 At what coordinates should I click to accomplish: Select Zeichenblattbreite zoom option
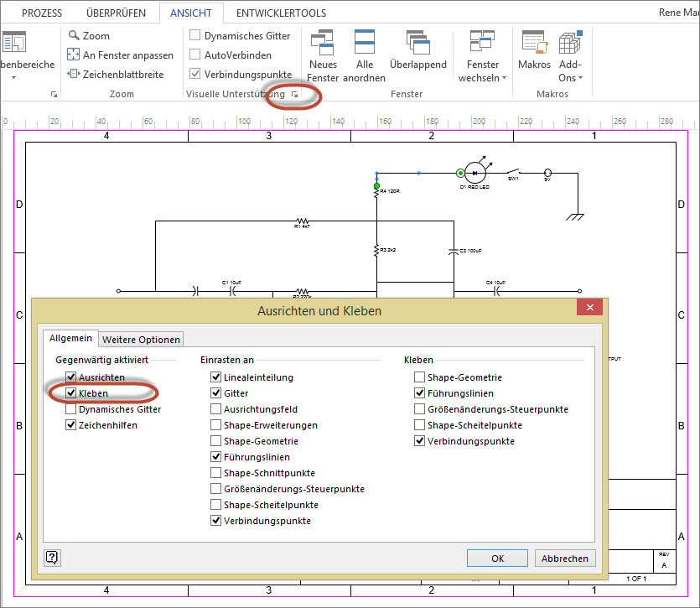click(x=74, y=74)
